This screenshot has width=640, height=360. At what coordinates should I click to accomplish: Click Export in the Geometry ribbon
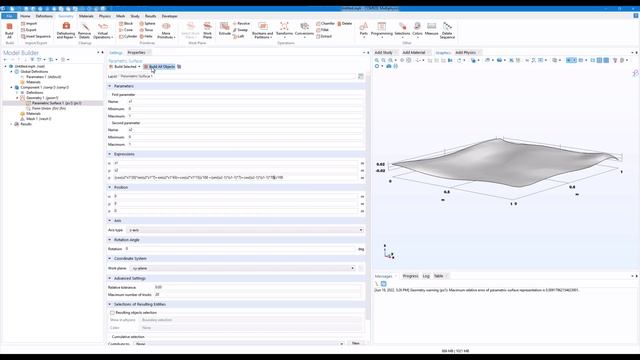(x=29, y=30)
